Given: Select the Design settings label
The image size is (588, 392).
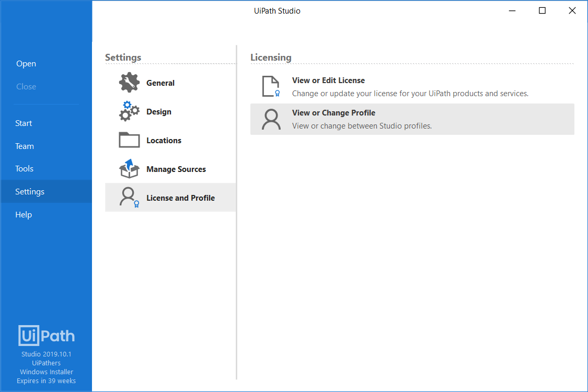Looking at the screenshot, I should click(x=158, y=112).
